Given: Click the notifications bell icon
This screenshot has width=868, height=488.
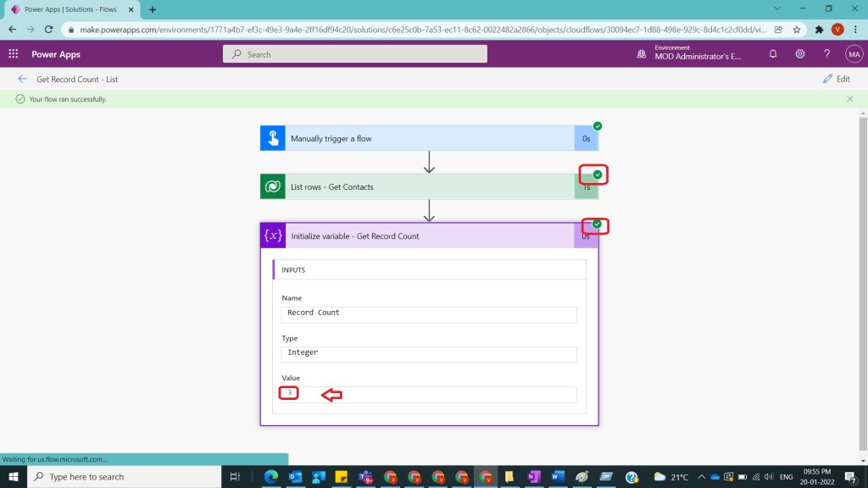Looking at the screenshot, I should (x=772, y=53).
